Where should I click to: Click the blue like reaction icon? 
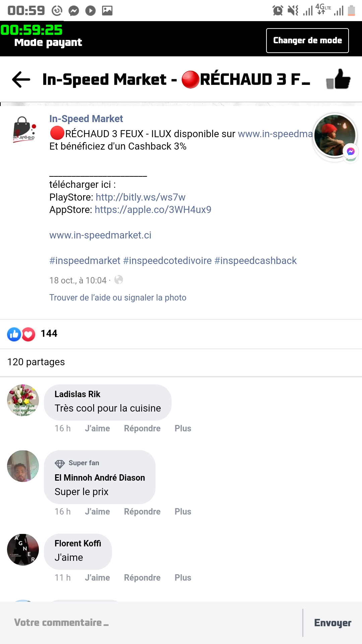click(x=14, y=334)
